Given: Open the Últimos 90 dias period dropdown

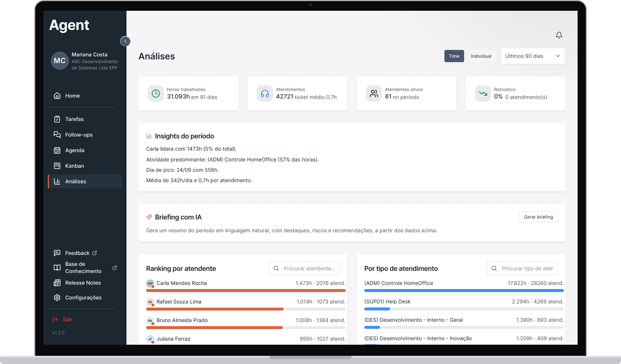Looking at the screenshot, I should [533, 56].
